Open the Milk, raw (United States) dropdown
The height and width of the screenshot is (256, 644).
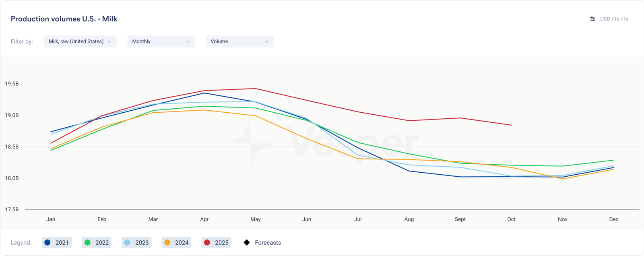[x=80, y=41]
